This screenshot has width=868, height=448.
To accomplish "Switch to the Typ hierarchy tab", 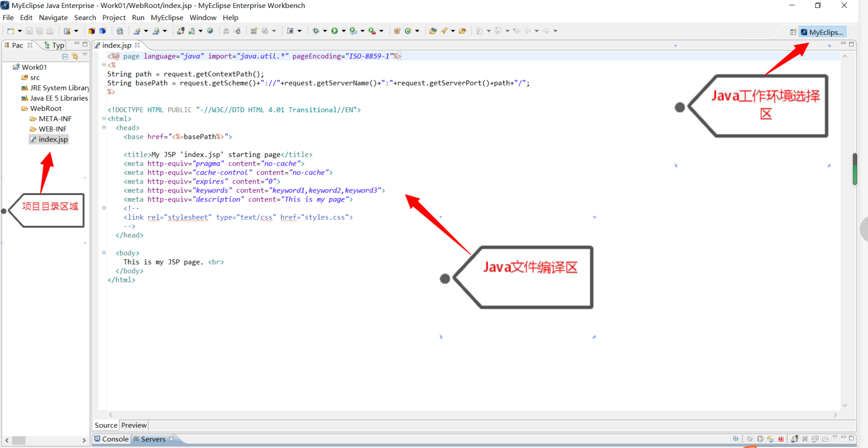I will [x=55, y=45].
